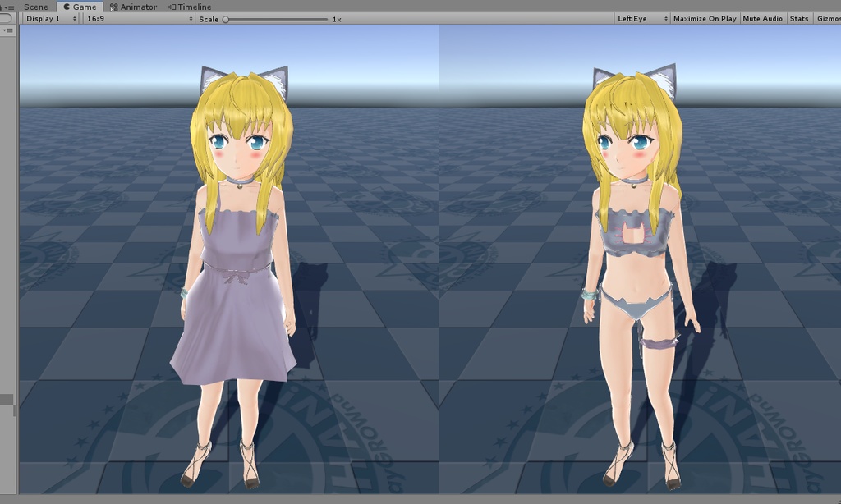Switch to the Scene tab
Image resolution: width=841 pixels, height=504 pixels.
pos(35,6)
